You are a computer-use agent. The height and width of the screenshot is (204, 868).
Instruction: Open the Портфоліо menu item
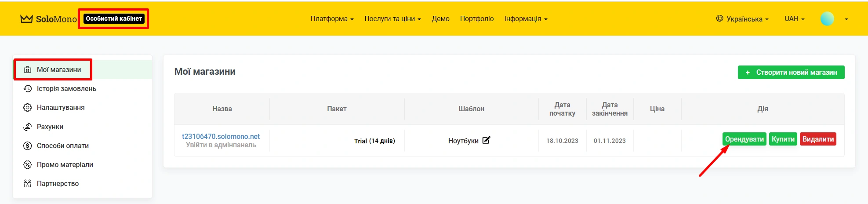pyautogui.click(x=477, y=19)
